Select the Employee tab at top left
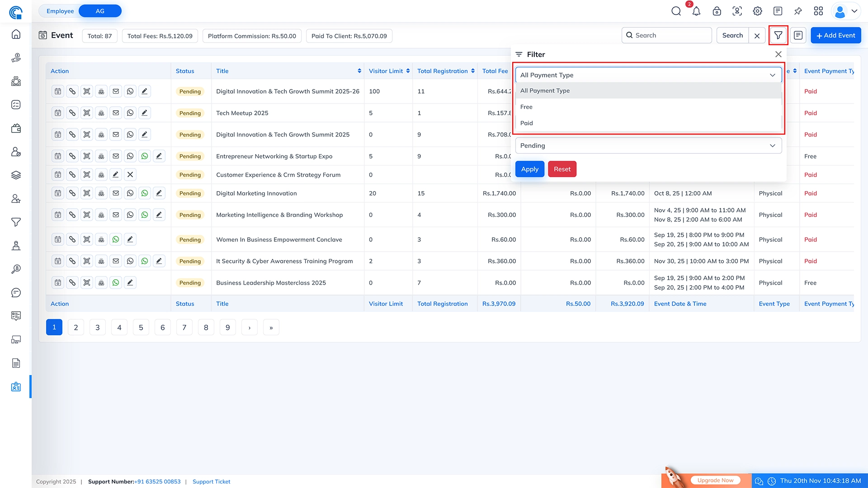 60,11
